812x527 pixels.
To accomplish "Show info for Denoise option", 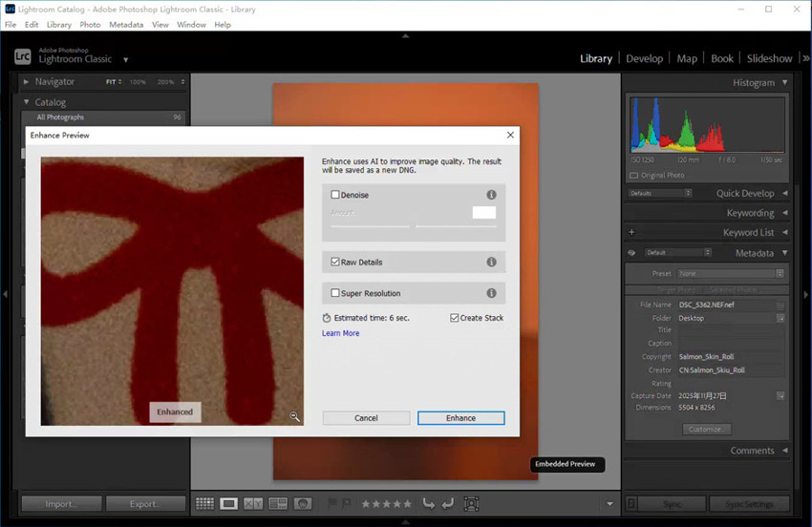I will coord(491,195).
